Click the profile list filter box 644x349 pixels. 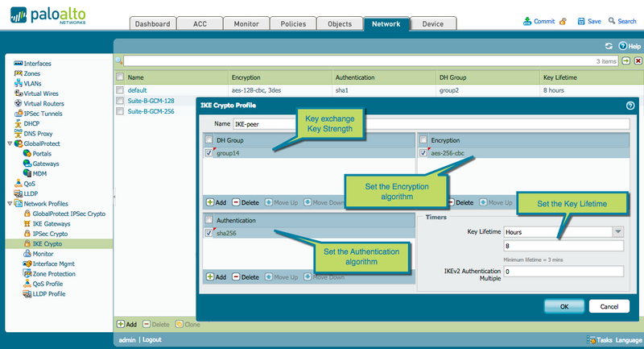(x=370, y=60)
